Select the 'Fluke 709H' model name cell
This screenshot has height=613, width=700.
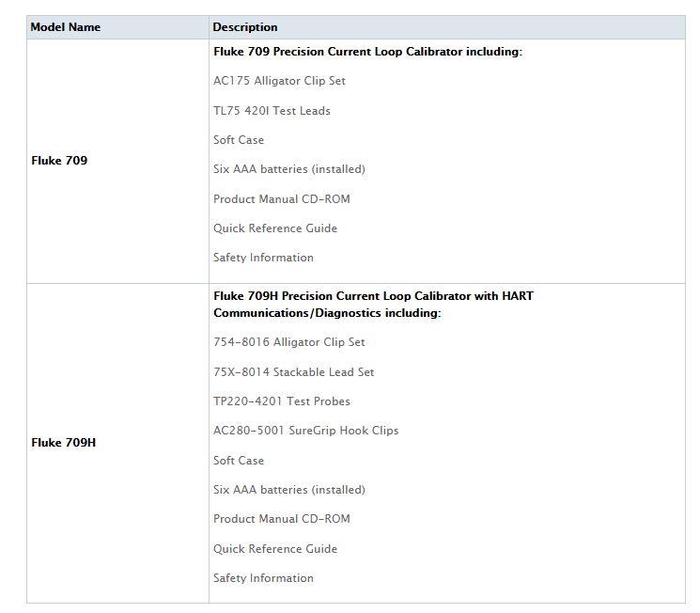click(117, 443)
